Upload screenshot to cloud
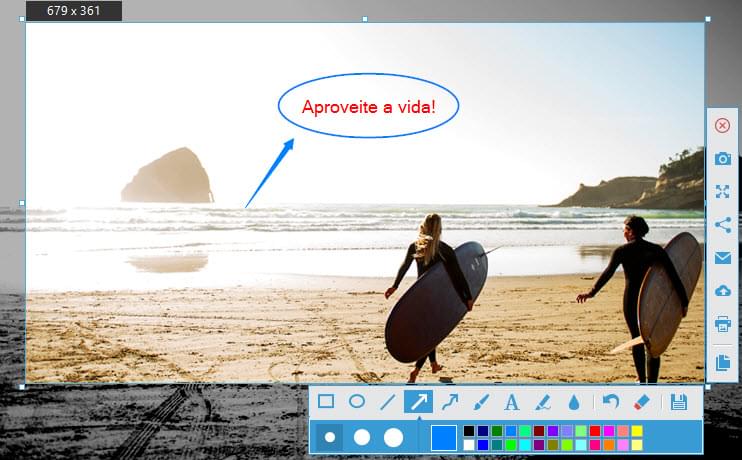 pos(722,291)
